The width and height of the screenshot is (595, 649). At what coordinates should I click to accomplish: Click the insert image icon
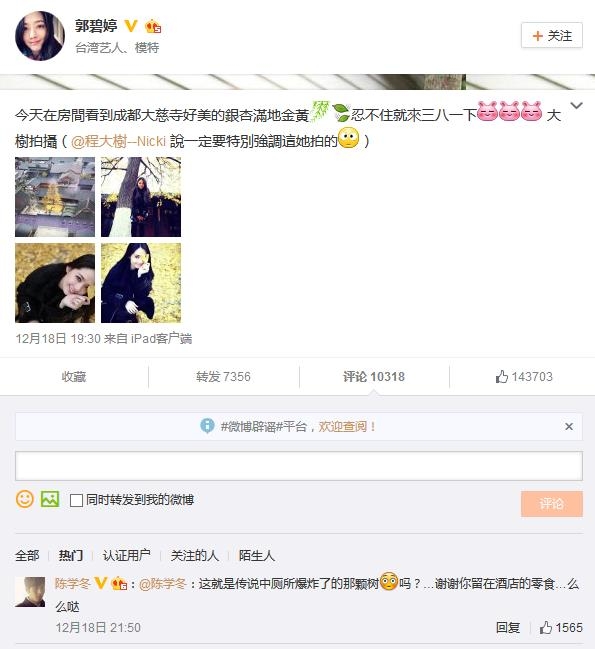50,499
